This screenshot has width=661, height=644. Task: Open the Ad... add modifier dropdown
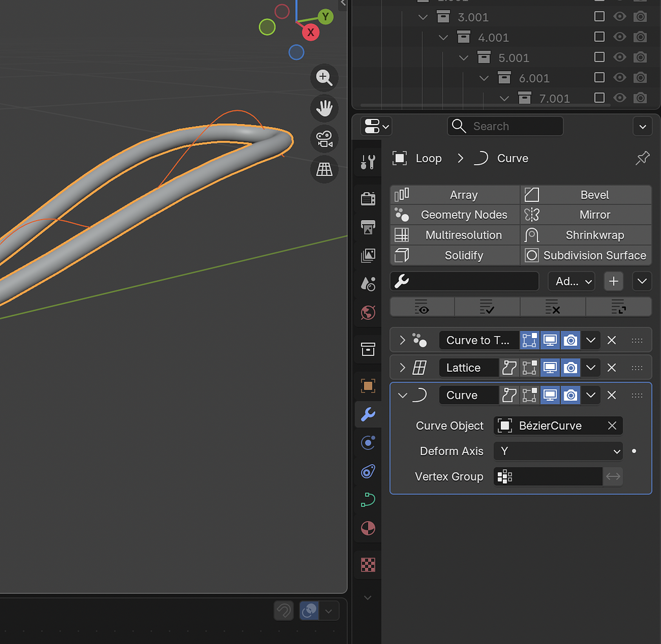pyautogui.click(x=571, y=281)
